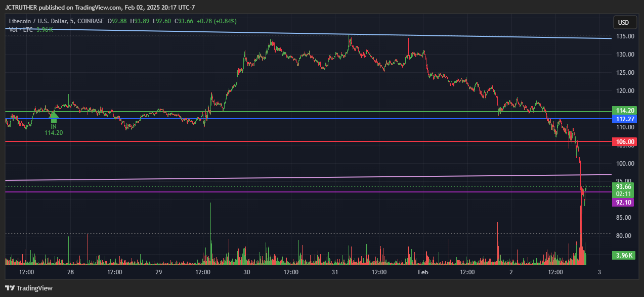The width and height of the screenshot is (644, 297).
Task: Click the +0.78 (+0.84%) change value
Action: pyautogui.click(x=217, y=21)
